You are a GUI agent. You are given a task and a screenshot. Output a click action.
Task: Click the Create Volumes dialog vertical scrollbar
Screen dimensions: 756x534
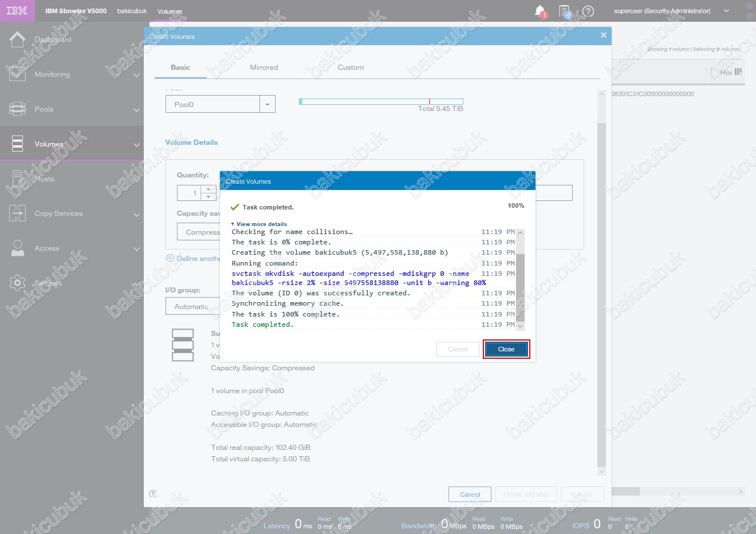601,295
